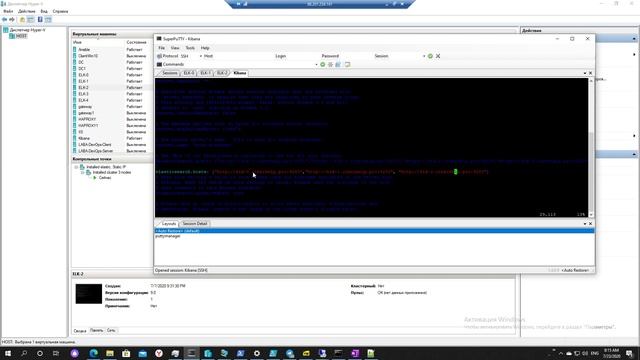Open the View menu in SuperPuTTY
This screenshot has height=360, width=640.
175,48
